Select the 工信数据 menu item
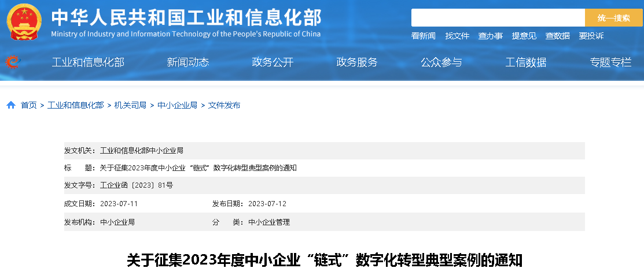 tap(526, 62)
